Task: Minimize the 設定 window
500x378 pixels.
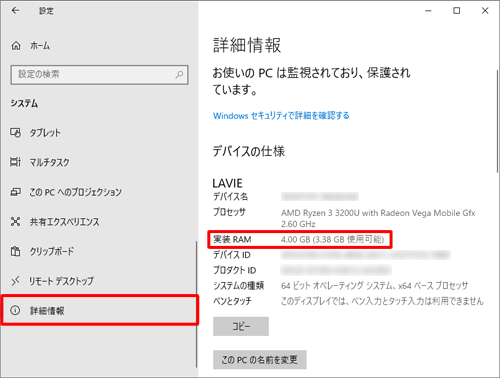Action: (x=428, y=11)
